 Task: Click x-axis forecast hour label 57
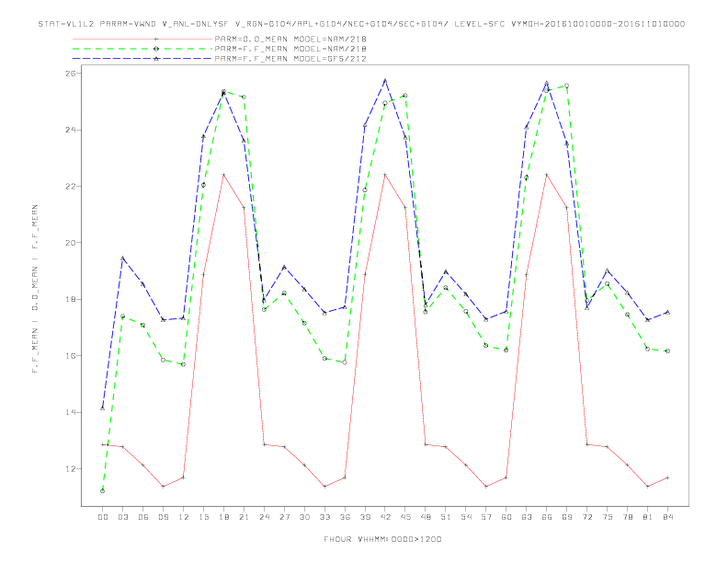(x=486, y=517)
